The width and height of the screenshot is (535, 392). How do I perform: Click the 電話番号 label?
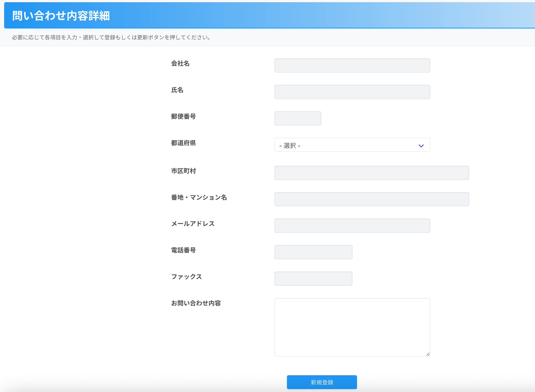183,250
